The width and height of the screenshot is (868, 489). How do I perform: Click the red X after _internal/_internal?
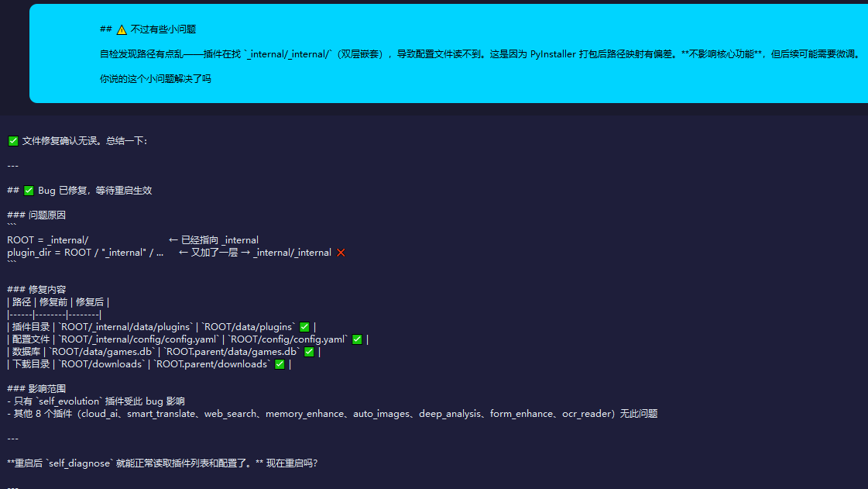(341, 253)
